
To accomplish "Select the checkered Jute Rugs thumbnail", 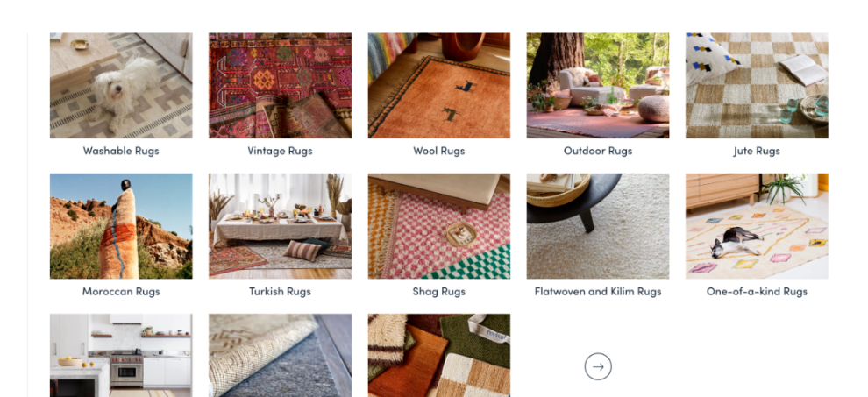I will [x=757, y=85].
